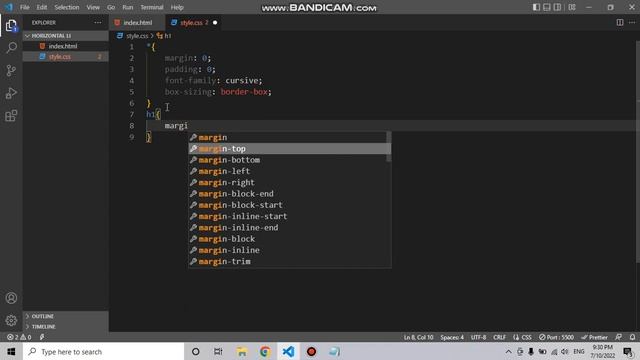The image size is (640, 360).
Task: Open the Help menu
Action: point(177,7)
